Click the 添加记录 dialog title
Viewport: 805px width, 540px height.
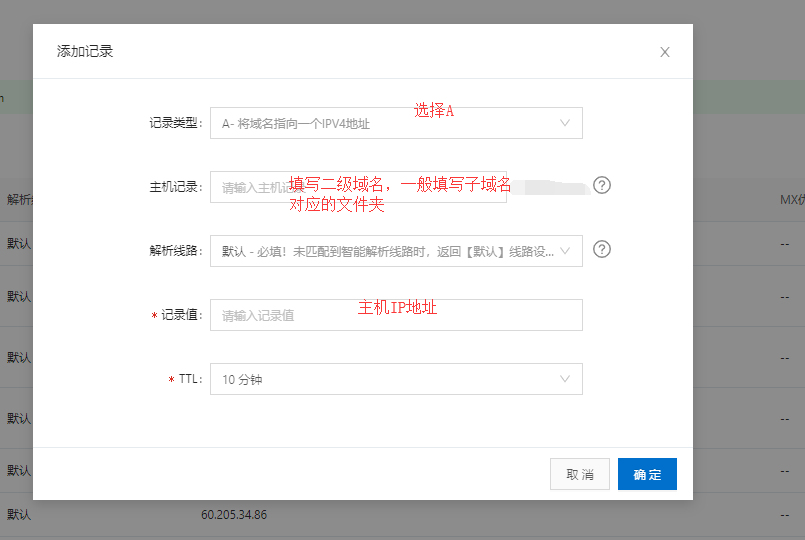(x=85, y=51)
